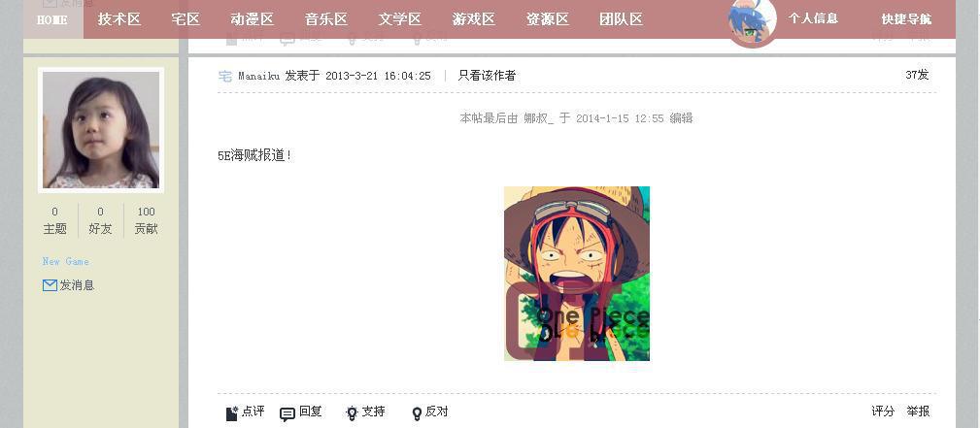Open the HOME tab
This screenshot has width=980, height=428.
click(52, 19)
